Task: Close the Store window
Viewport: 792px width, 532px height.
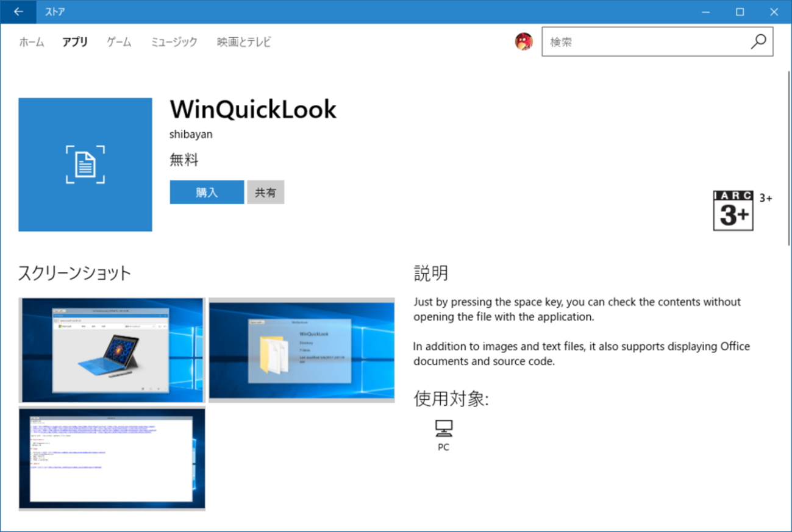Action: tap(774, 12)
